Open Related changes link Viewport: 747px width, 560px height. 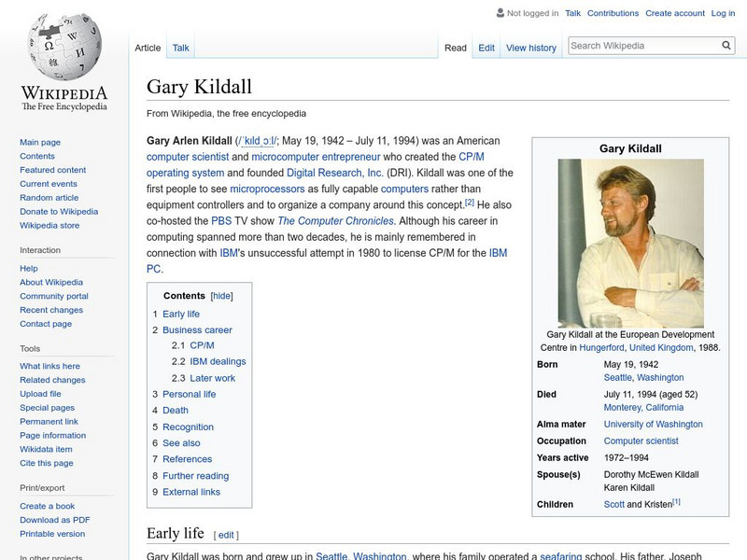[52, 380]
